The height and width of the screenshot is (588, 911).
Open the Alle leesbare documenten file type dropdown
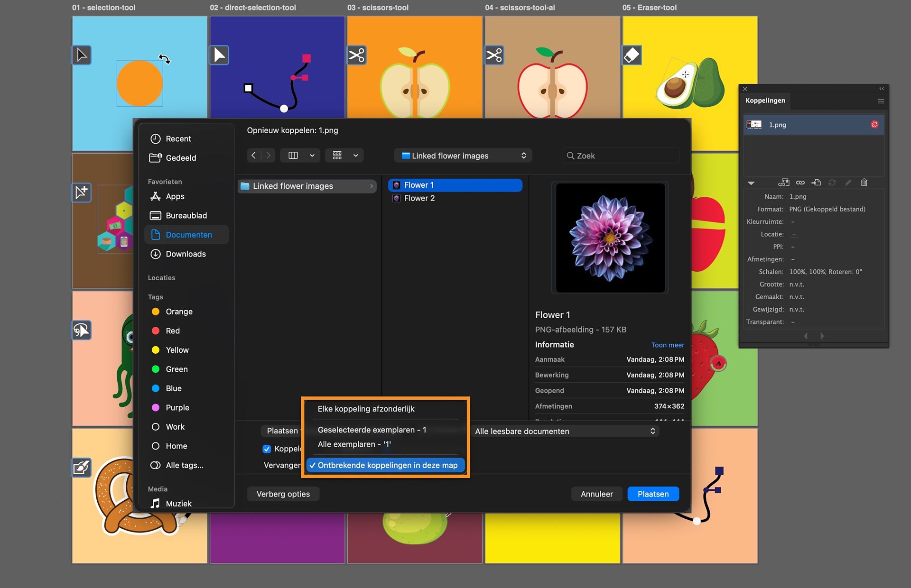coord(564,431)
